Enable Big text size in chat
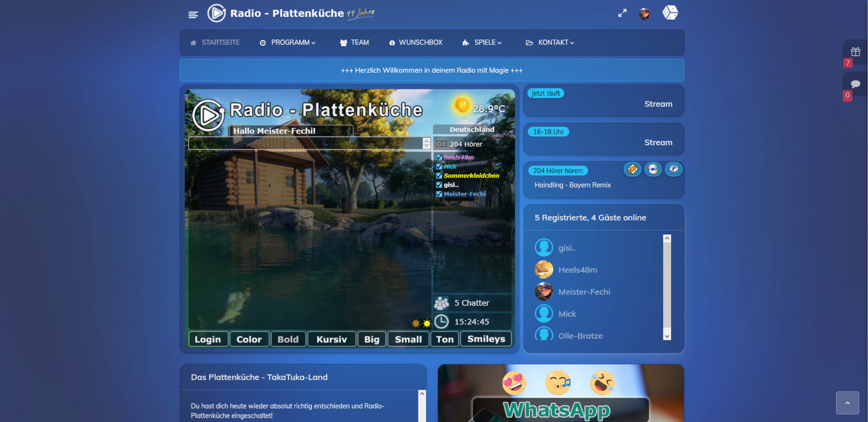 pyautogui.click(x=372, y=339)
